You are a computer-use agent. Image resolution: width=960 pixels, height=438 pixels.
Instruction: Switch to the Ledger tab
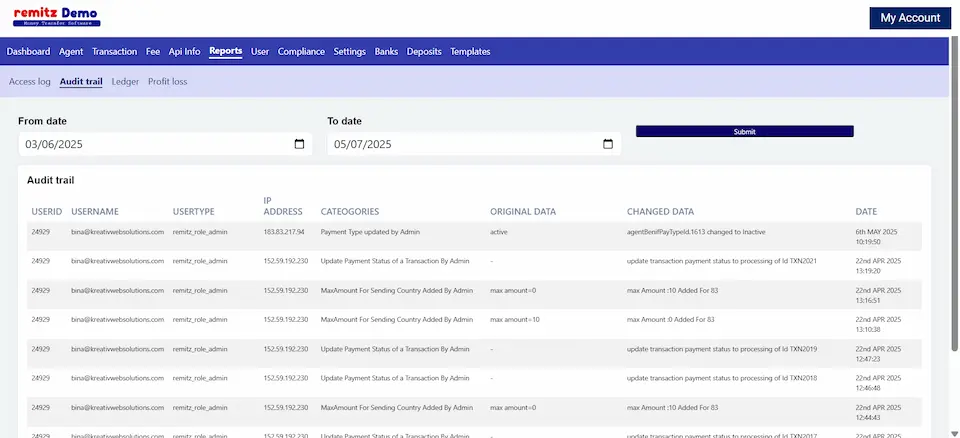coord(125,81)
